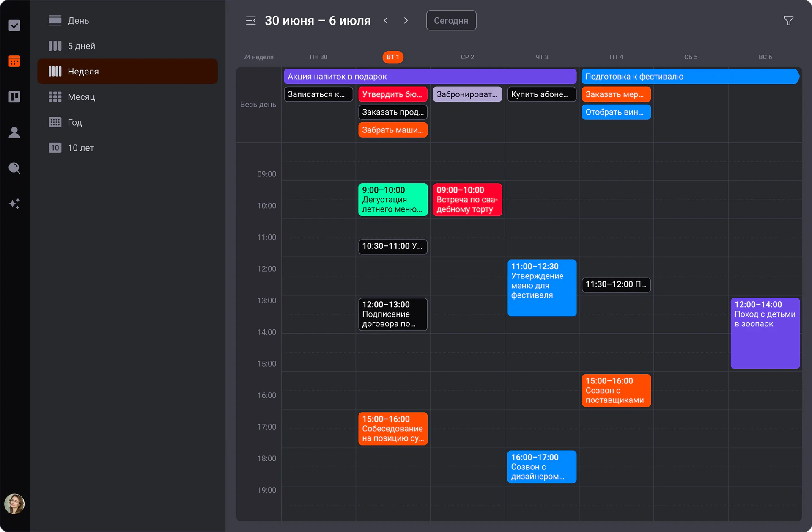Open the kanban board icon
This screenshot has height=532, width=812.
(x=14, y=96)
